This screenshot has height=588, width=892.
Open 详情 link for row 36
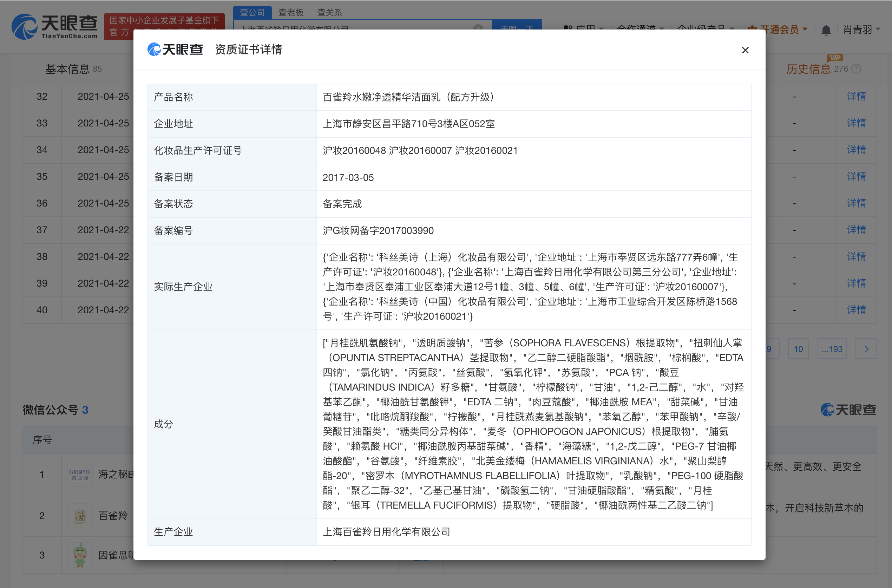coord(857,203)
